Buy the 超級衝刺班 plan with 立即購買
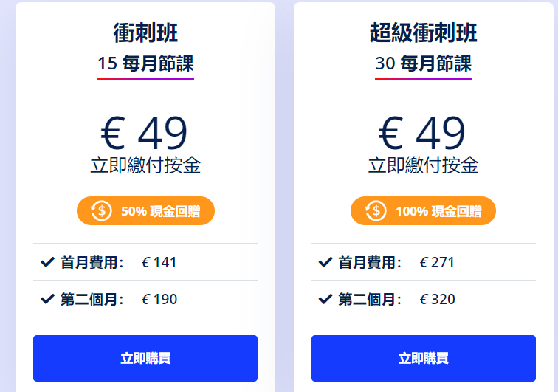The height and width of the screenshot is (392, 558). click(423, 358)
